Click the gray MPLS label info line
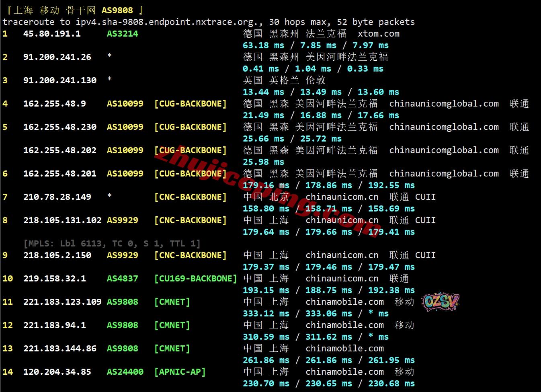This screenshot has height=392, width=541. click(112, 244)
